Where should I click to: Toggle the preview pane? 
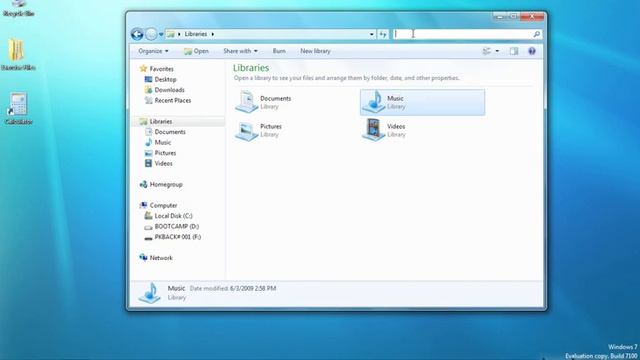coord(514,51)
